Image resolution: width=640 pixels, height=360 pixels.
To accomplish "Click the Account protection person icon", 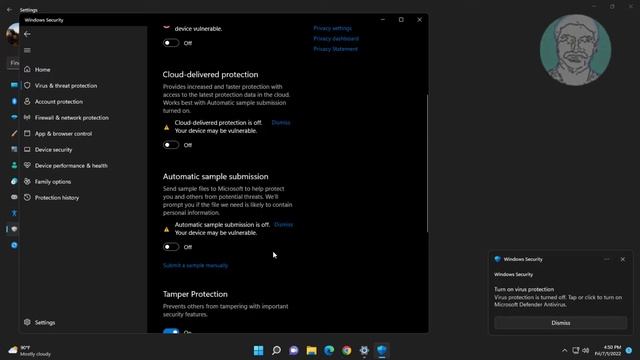I will pyautogui.click(x=27, y=101).
